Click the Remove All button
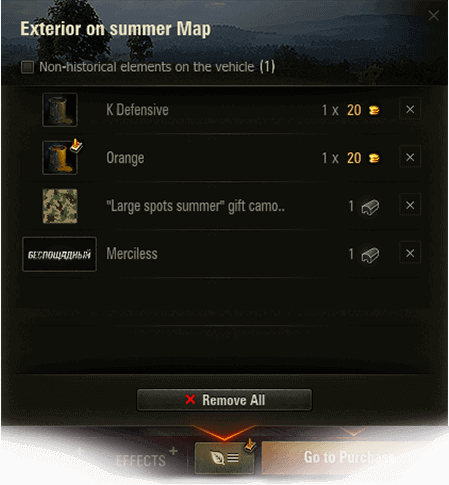This screenshot has height=485, width=449. pyautogui.click(x=224, y=400)
